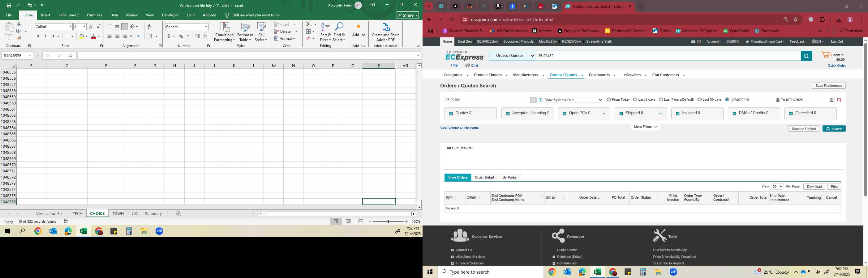Screen dimensions: 868x278
Task: Apply Underline formatting in Excel ribbon
Action: click(53, 36)
